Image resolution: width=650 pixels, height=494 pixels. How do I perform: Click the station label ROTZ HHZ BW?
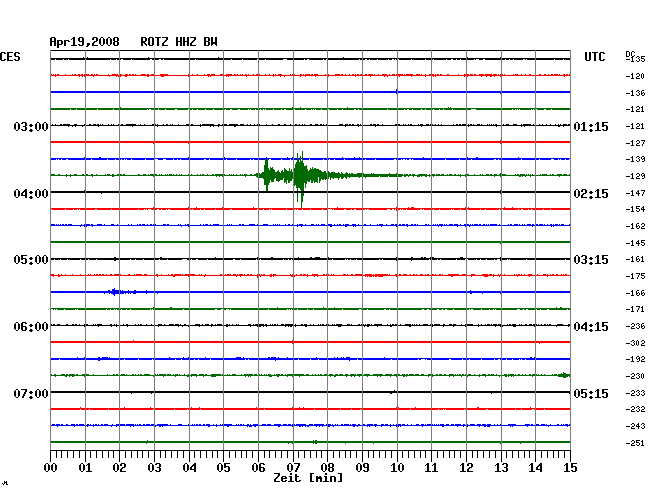point(179,42)
